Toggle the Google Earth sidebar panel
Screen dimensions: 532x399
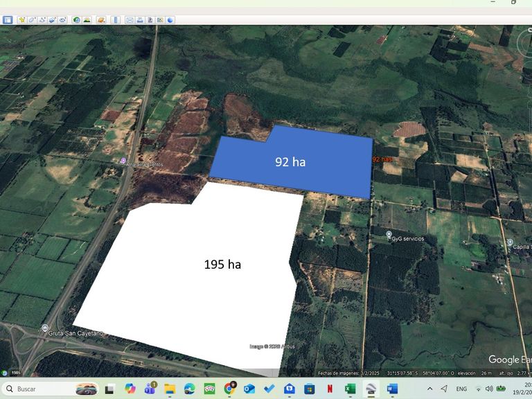[x=8, y=20]
